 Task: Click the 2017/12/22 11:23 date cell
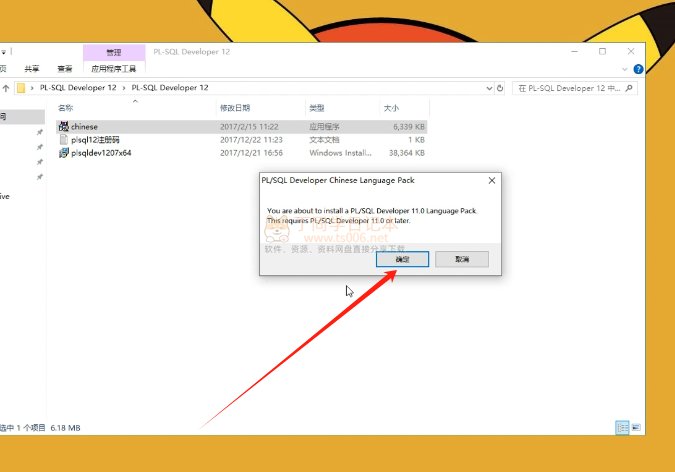[251, 140]
